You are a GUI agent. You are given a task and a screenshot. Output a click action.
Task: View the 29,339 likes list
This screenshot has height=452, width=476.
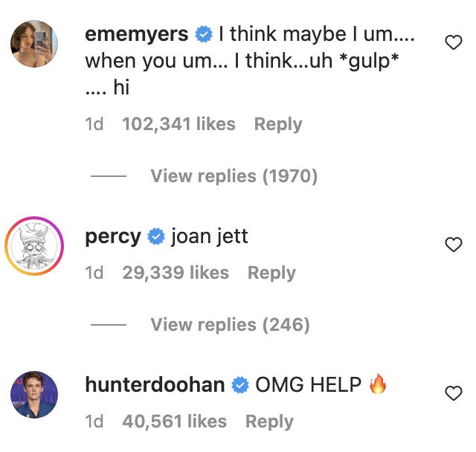tap(176, 273)
